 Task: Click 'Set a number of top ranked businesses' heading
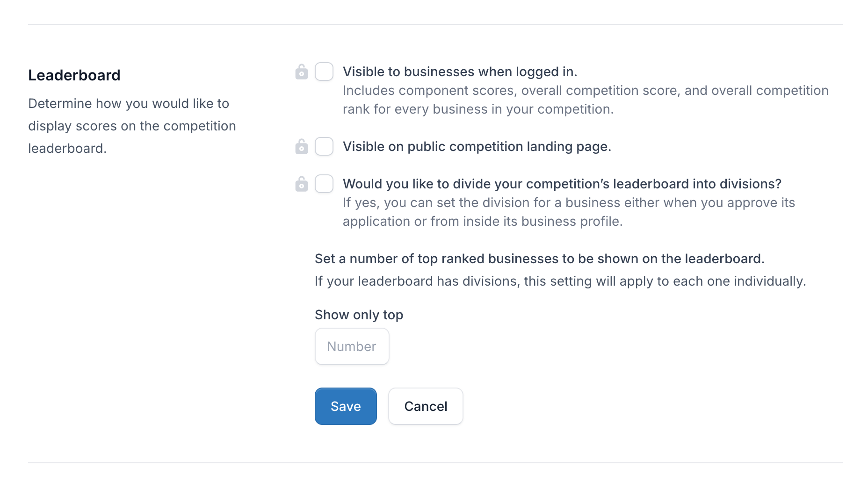pos(539,259)
